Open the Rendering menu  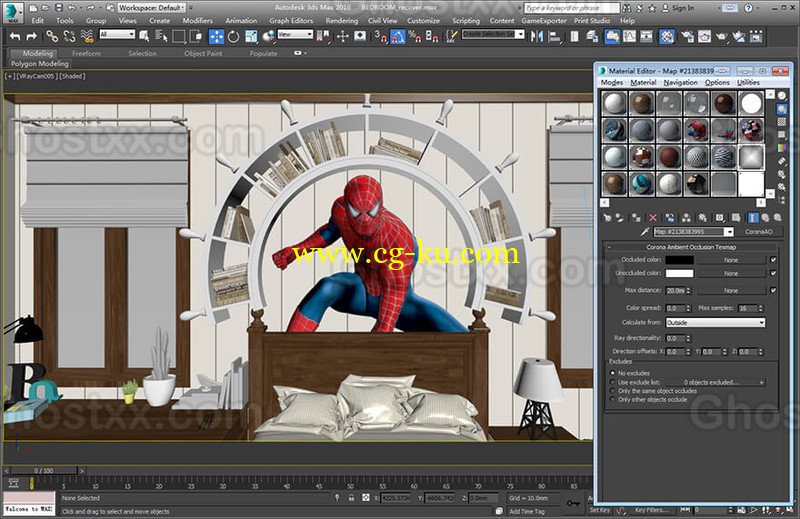(341, 21)
